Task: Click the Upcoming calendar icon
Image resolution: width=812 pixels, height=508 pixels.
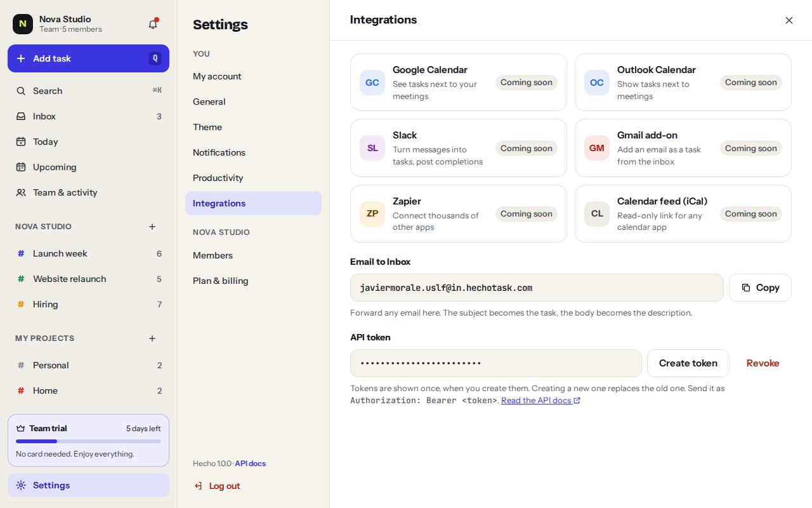Action: coord(21,167)
